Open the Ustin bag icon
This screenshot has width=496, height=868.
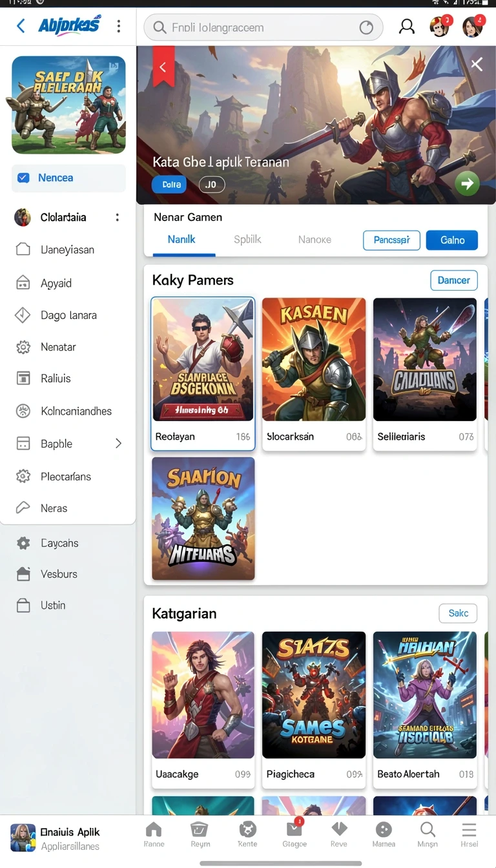[x=23, y=605]
